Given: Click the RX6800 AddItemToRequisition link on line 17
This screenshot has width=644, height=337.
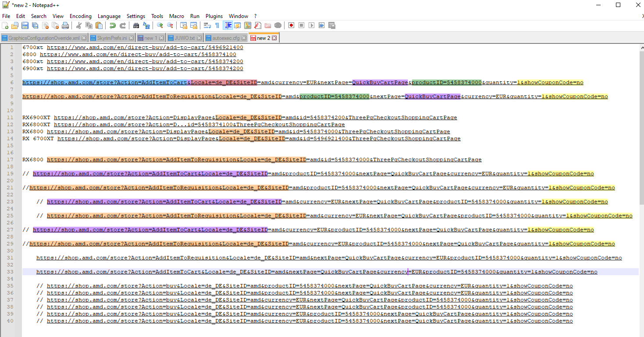Looking at the screenshot, I should coord(264,160).
